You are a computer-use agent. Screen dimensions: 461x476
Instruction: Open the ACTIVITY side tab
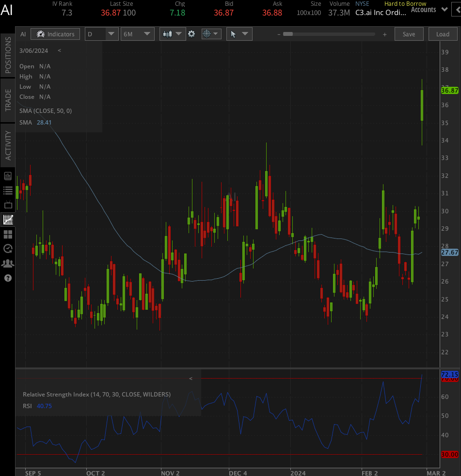pos(8,146)
